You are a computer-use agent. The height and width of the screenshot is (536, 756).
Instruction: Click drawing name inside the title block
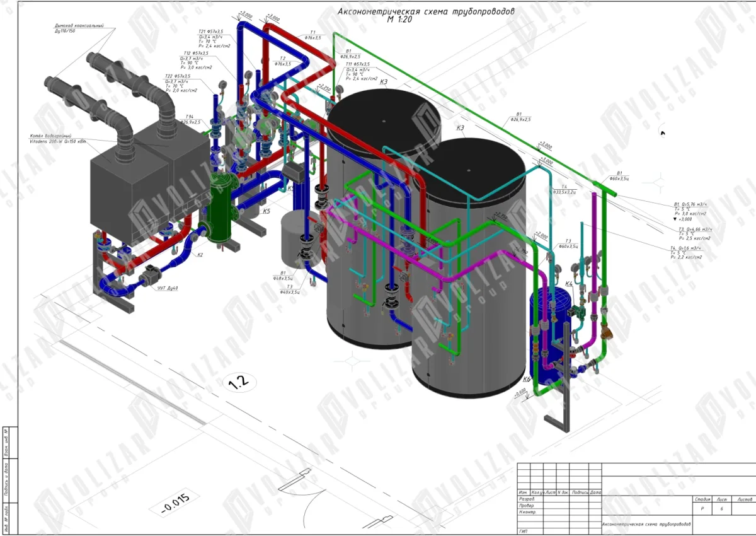coord(646,525)
